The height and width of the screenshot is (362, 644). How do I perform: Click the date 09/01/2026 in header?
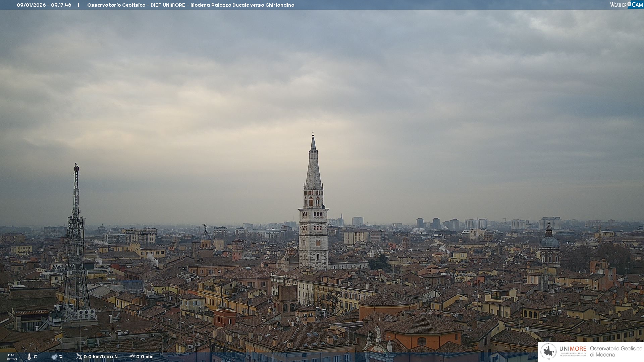coord(31,5)
